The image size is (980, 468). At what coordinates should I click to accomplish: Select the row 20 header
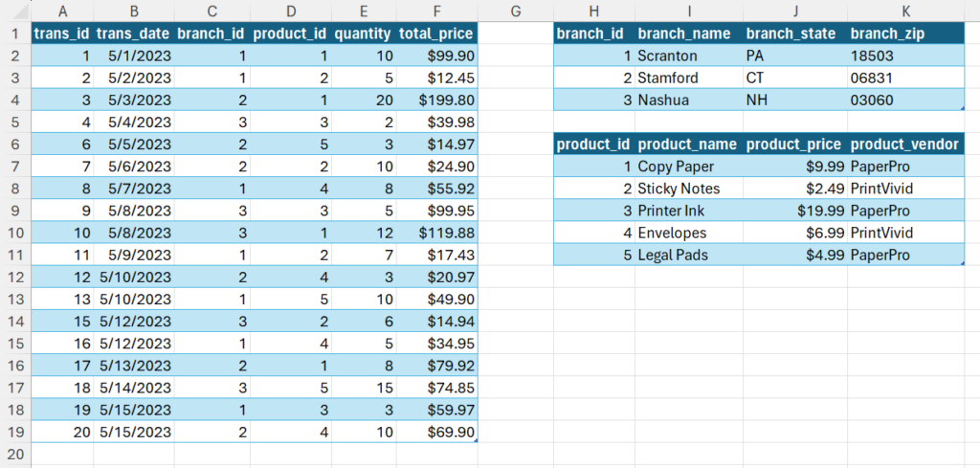click(15, 454)
